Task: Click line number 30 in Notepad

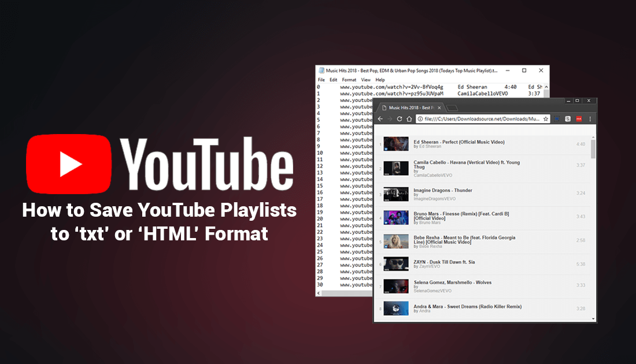Action: coord(320,284)
